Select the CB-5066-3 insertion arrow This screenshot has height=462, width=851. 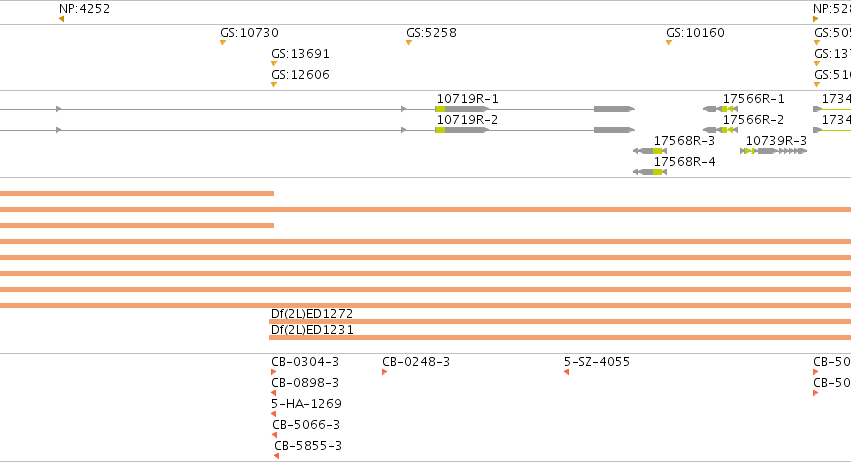pos(275,435)
